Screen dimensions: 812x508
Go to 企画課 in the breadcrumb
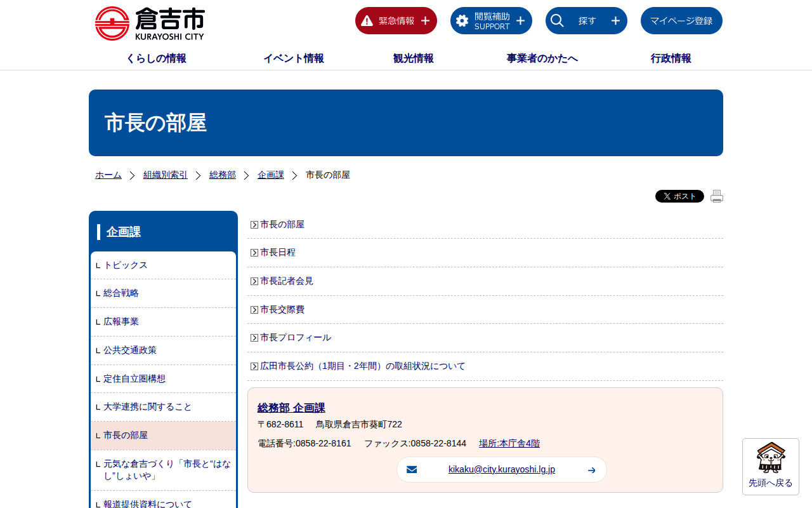[271, 175]
